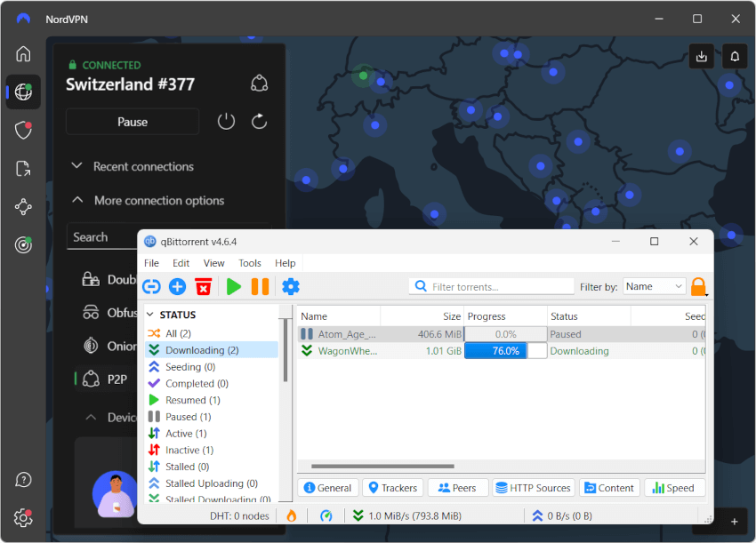Open qBittorrent options gear icon
The image size is (756, 543).
[x=291, y=287]
